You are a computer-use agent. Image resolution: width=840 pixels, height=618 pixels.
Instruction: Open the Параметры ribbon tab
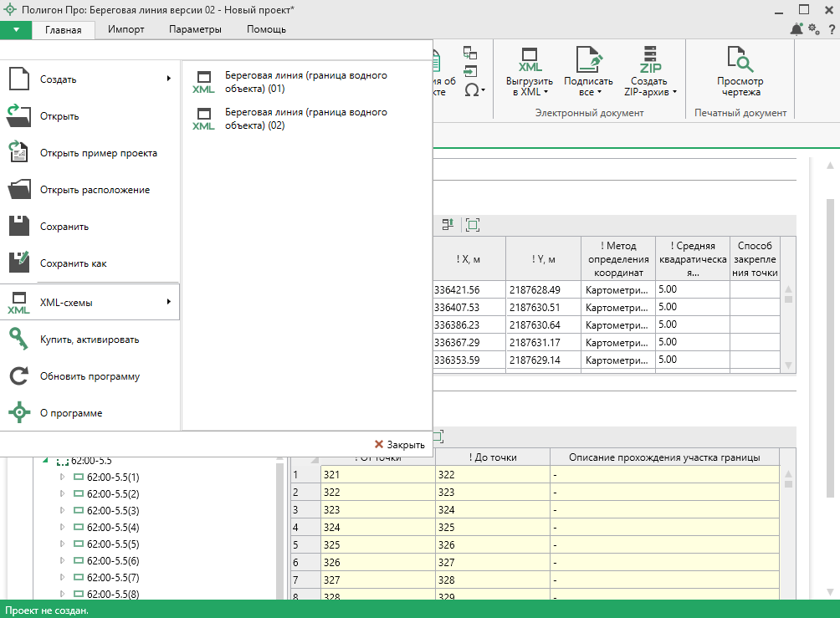(195, 29)
